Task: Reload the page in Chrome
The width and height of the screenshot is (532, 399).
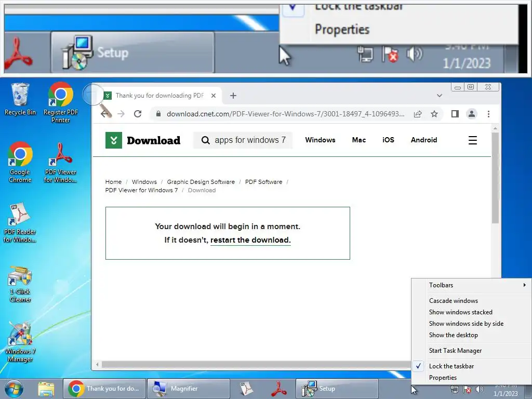Action: click(137, 114)
